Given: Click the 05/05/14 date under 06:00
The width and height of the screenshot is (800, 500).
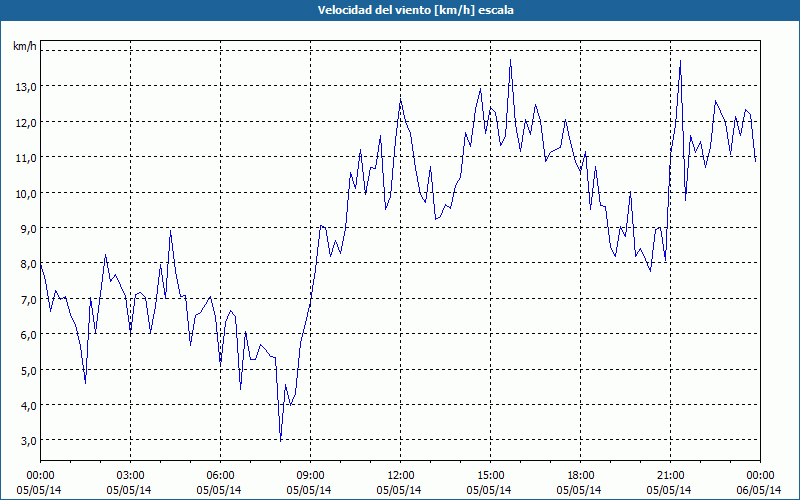Looking at the screenshot, I should 219,490.
